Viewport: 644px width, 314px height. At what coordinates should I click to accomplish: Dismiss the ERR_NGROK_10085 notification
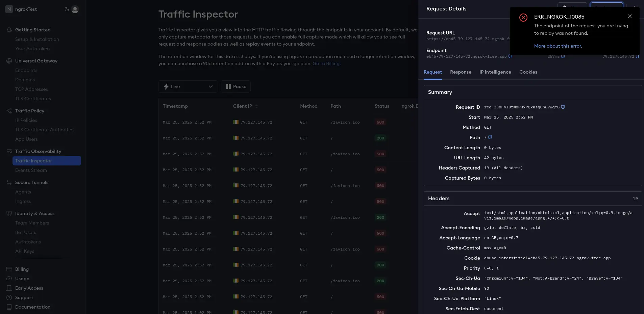pos(630,16)
